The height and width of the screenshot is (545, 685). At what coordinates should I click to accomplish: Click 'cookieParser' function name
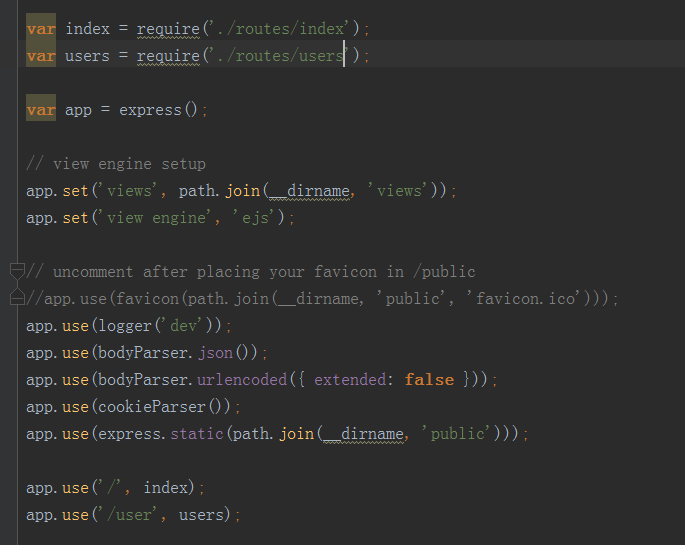152,407
